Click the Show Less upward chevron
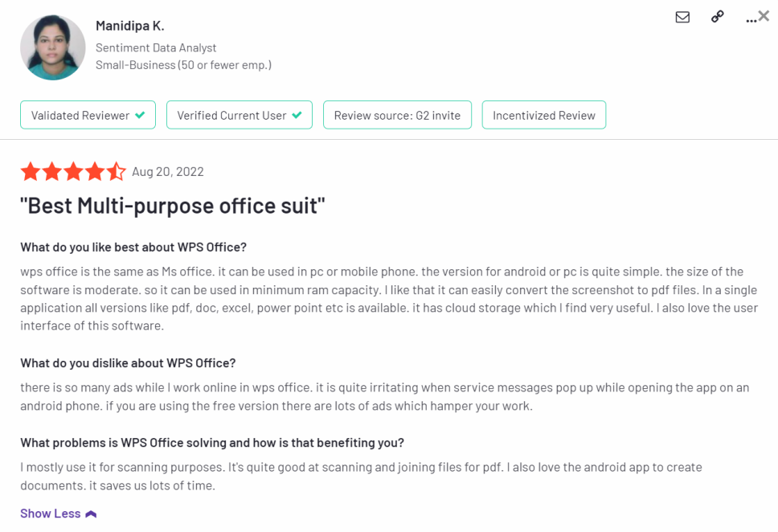 (91, 514)
